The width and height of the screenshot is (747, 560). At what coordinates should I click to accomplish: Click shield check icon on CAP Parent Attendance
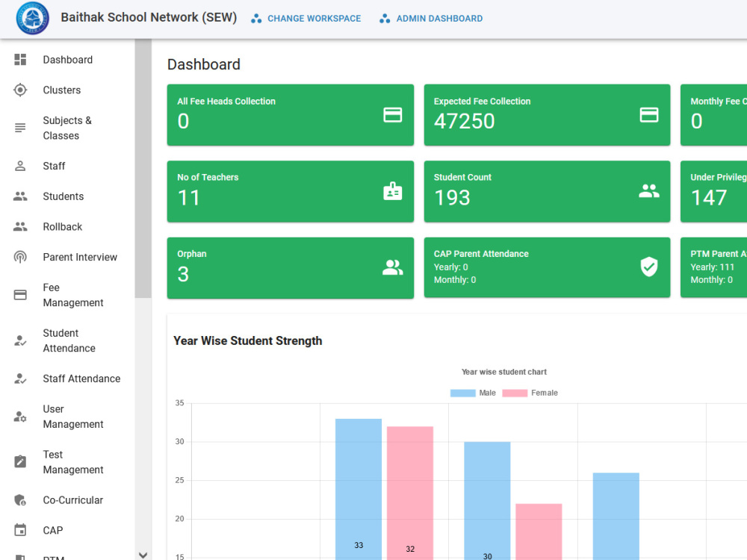pyautogui.click(x=649, y=267)
